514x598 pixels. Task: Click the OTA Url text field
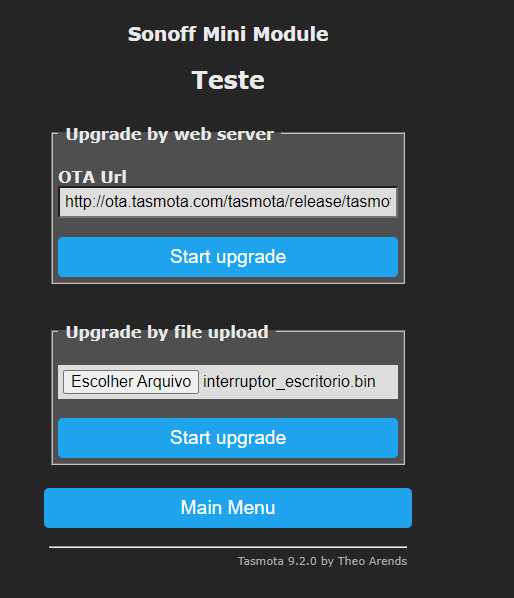click(x=228, y=202)
